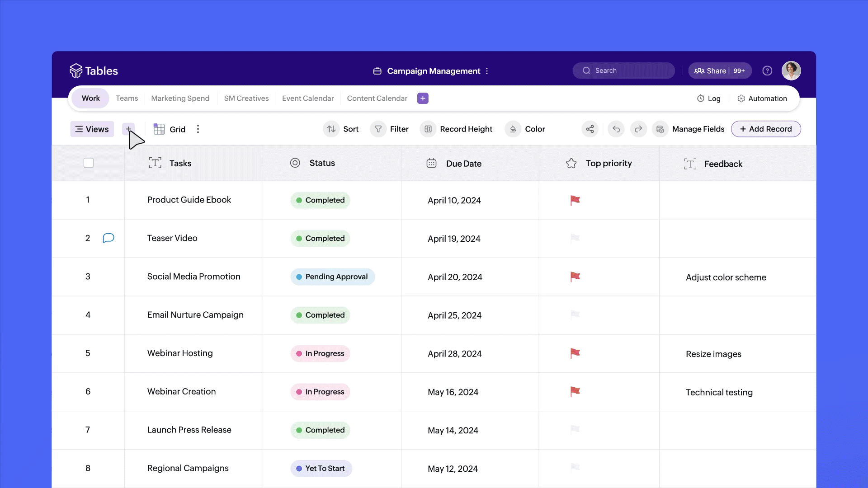Toggle priority flag for Product Guide Ebook
This screenshot has width=868, height=488.
click(575, 200)
